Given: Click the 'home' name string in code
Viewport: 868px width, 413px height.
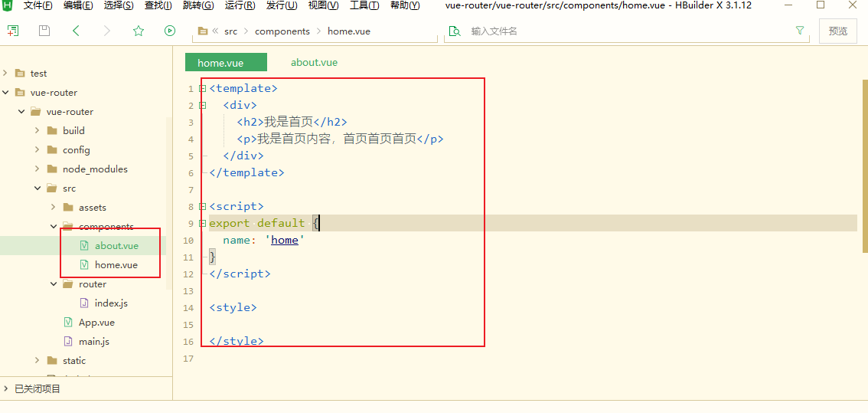Looking at the screenshot, I should pyautogui.click(x=285, y=240).
